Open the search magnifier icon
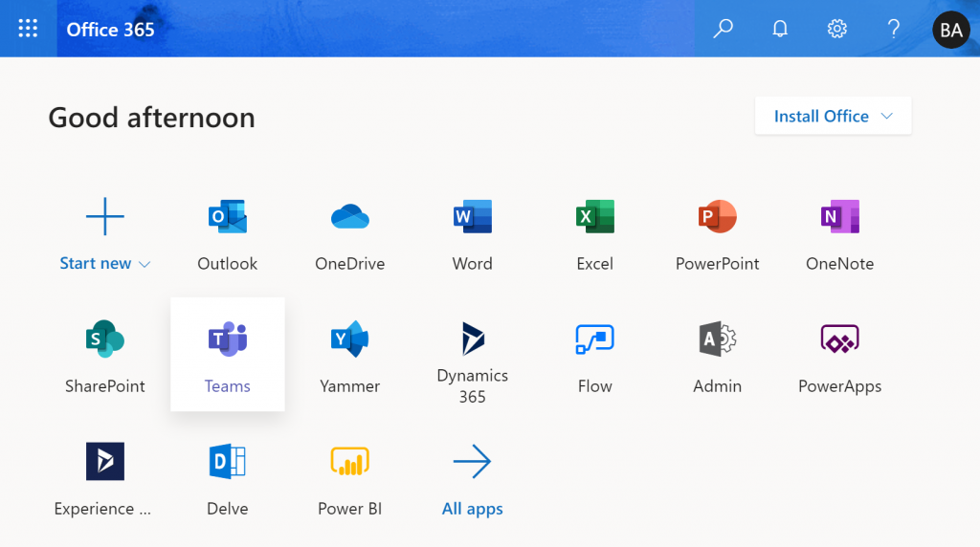Image resolution: width=980 pixels, height=547 pixels. click(x=724, y=29)
